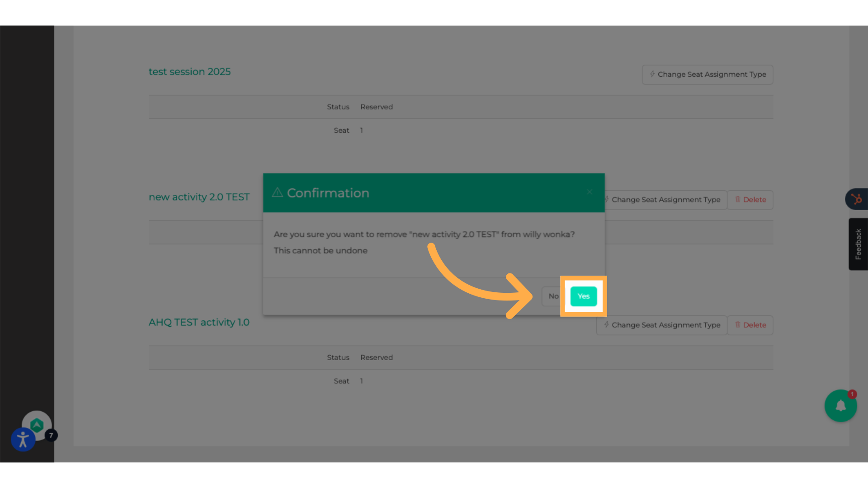The height and width of the screenshot is (488, 868).
Task: Open the Feedback side tab
Action: tap(858, 244)
